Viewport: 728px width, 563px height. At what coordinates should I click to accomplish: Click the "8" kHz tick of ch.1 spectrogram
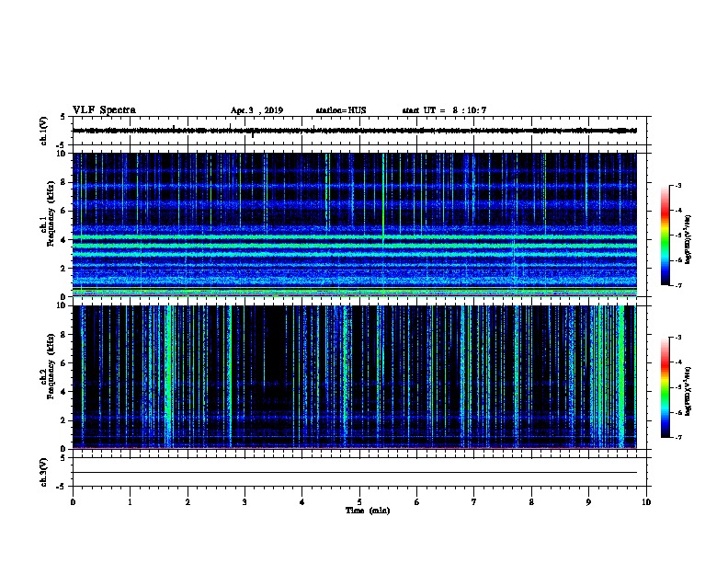pyautogui.click(x=64, y=182)
